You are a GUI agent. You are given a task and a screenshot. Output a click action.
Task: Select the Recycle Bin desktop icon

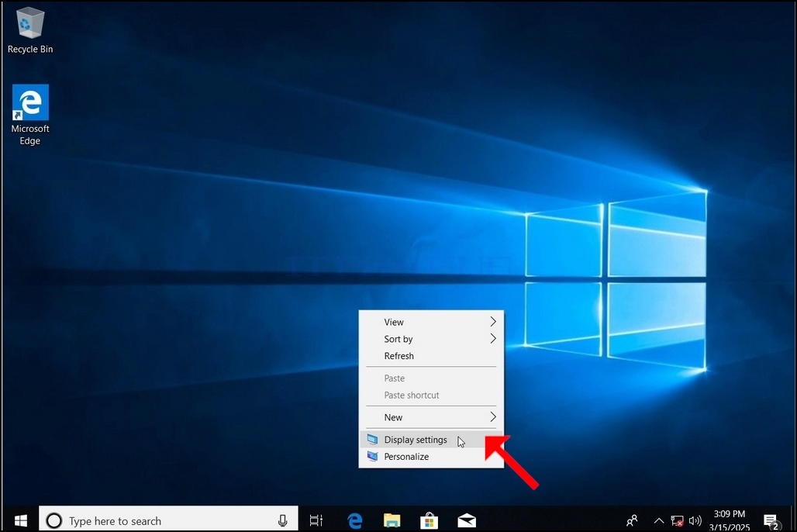click(x=30, y=30)
